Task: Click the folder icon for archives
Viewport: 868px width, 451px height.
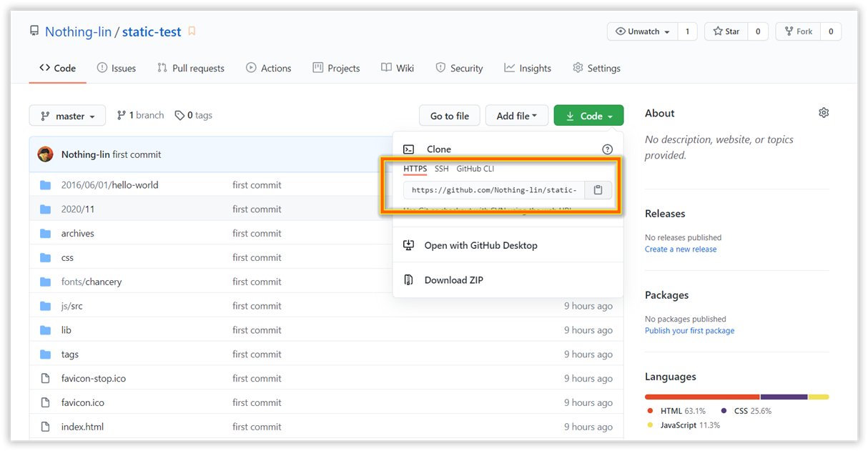Action: 46,234
